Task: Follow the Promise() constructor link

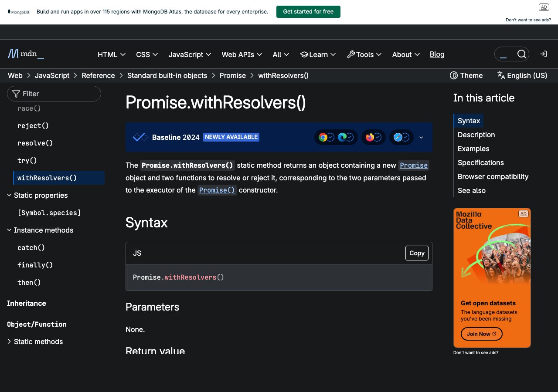Action: (217, 190)
